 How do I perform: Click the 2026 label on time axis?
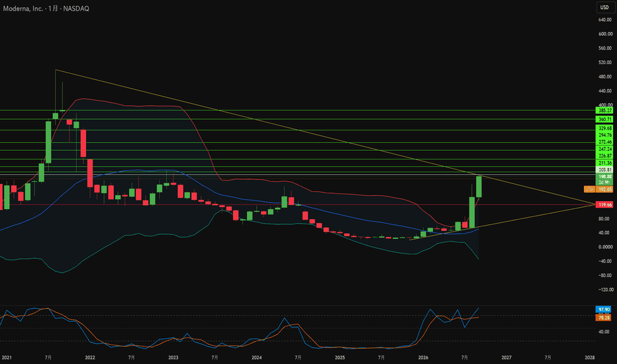coord(423,357)
